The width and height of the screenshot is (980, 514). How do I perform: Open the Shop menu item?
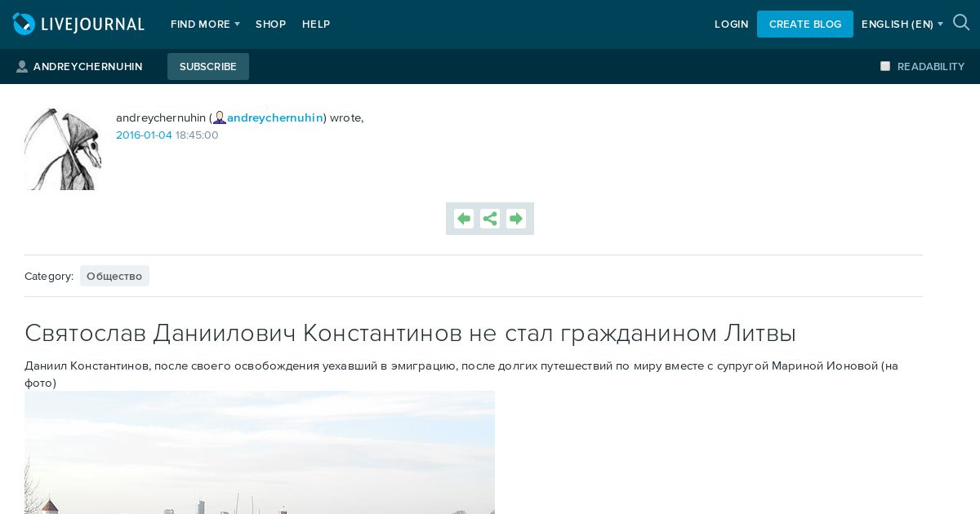coord(270,24)
